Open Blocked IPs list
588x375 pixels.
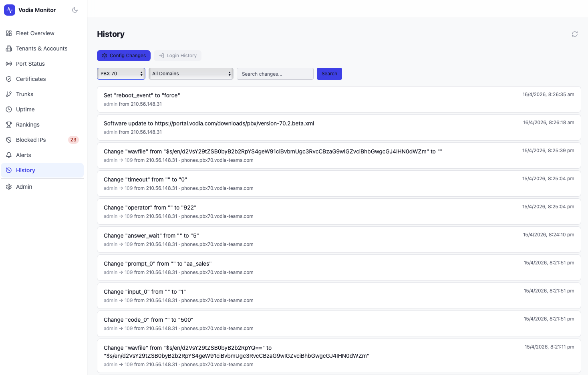pos(31,140)
